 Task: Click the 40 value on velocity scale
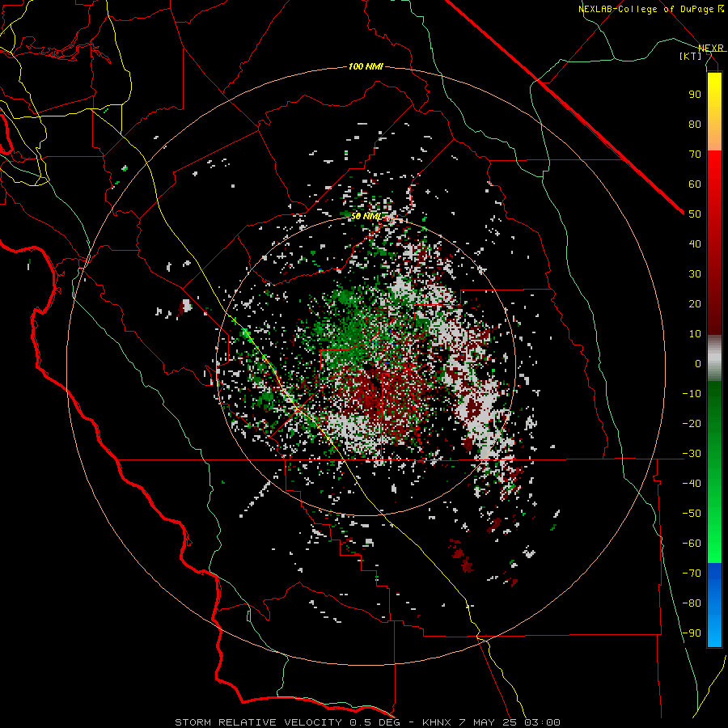click(x=695, y=243)
